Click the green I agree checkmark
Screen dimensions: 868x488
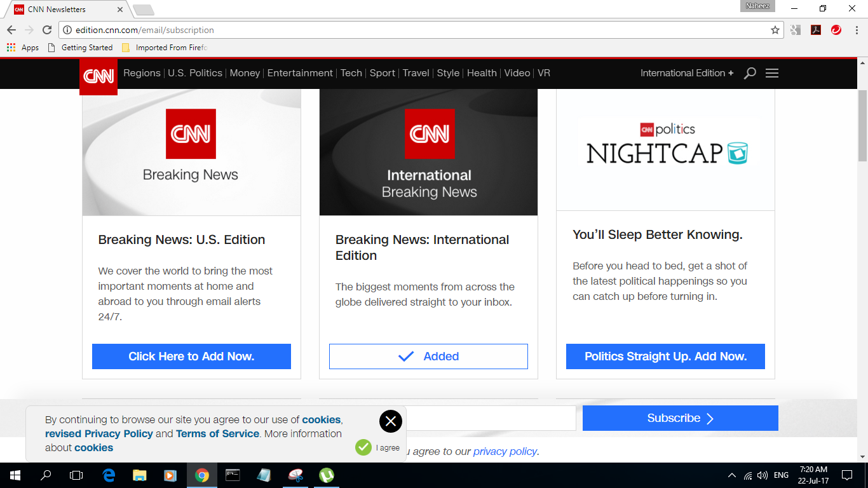(x=363, y=447)
